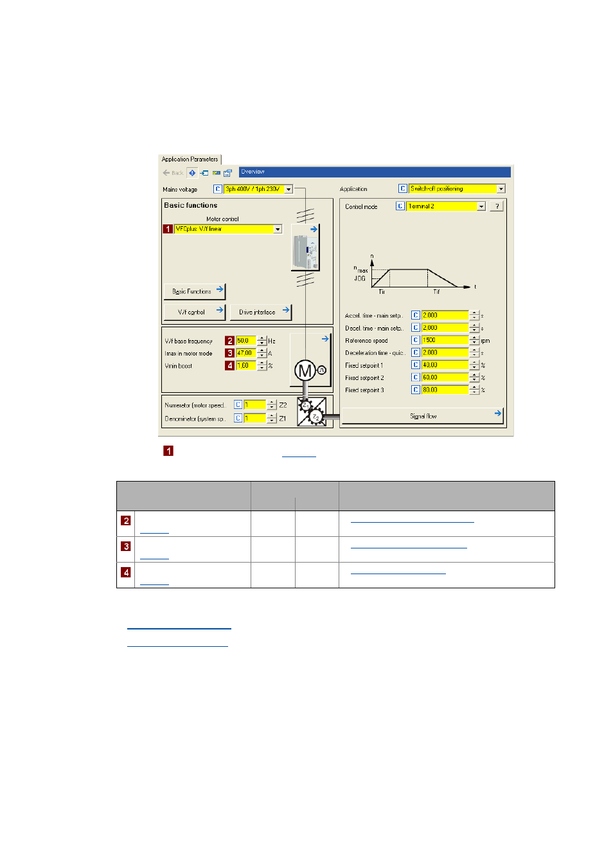Adjust the V/f base frequency spinner
The width and height of the screenshot is (613, 868).
262,341
